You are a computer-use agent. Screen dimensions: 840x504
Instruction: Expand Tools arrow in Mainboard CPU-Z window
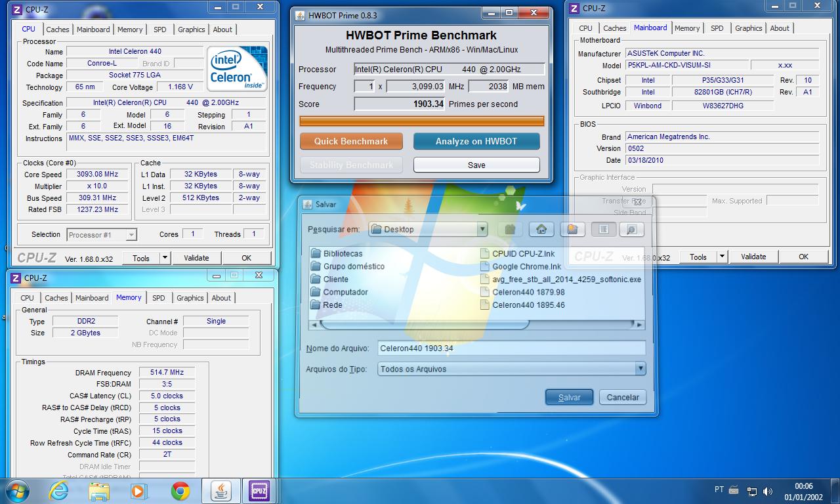(x=722, y=257)
